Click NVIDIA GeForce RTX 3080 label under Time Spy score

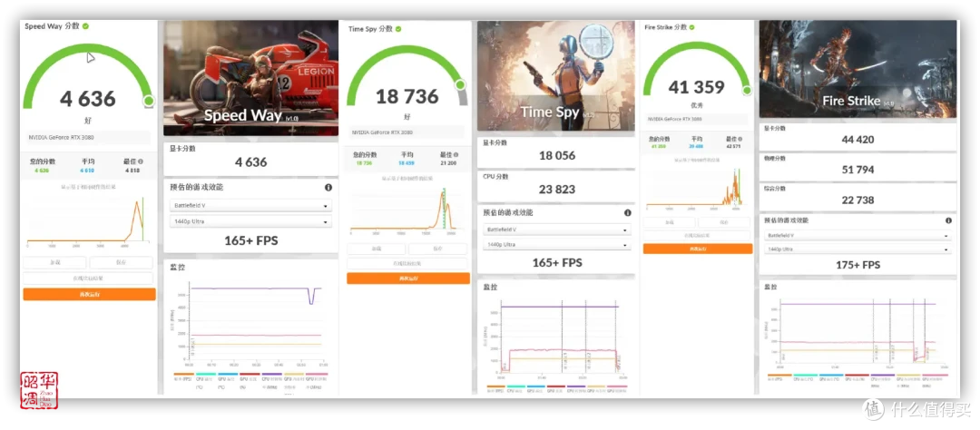pyautogui.click(x=383, y=132)
